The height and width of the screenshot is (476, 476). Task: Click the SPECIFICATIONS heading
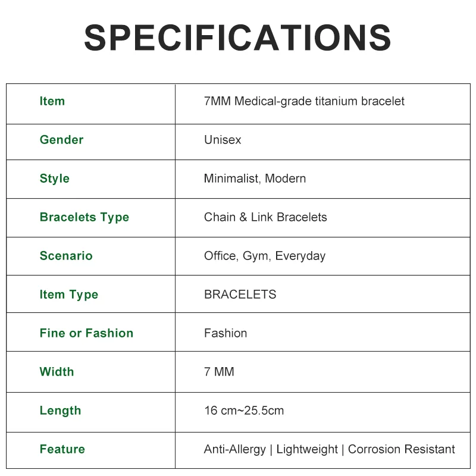click(237, 38)
